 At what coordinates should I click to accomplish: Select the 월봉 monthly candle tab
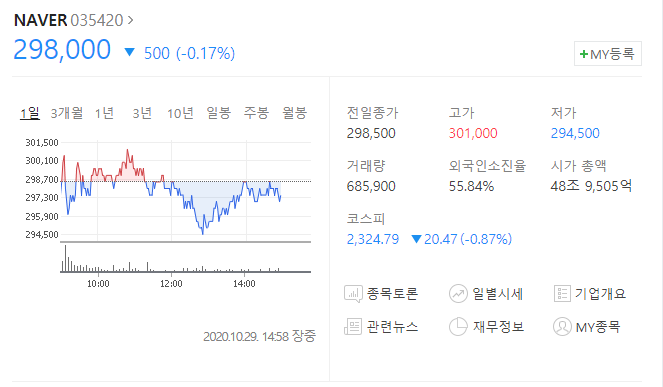pyautogui.click(x=294, y=113)
